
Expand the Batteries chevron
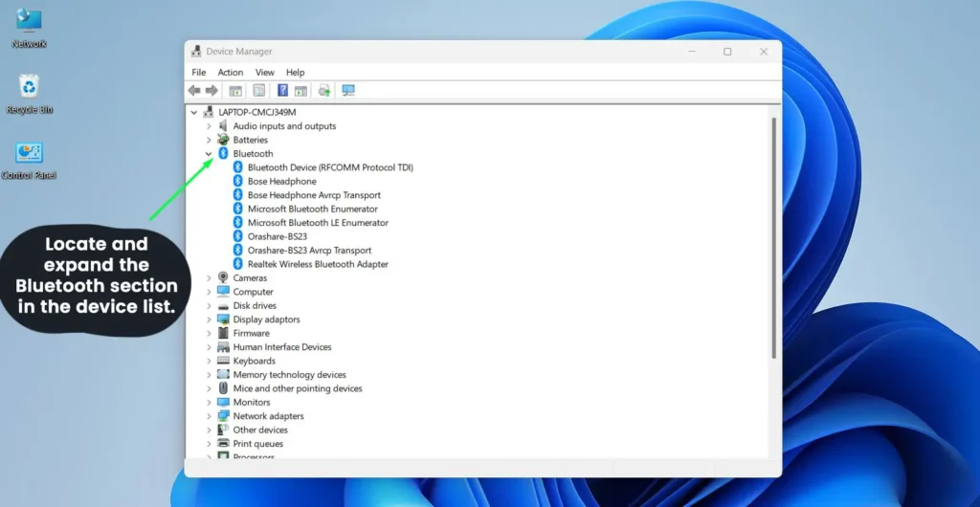click(209, 140)
